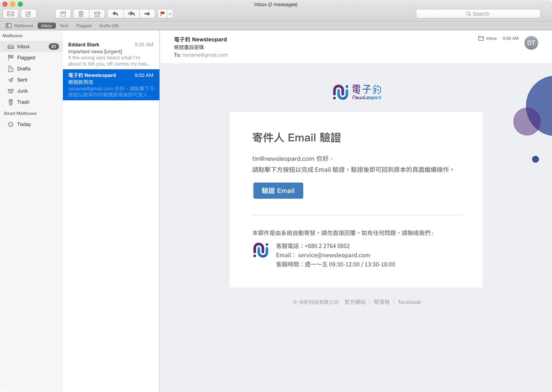The height and width of the screenshot is (392, 552).
Task: Click the Junk bin icon in sidebar
Action: [11, 91]
